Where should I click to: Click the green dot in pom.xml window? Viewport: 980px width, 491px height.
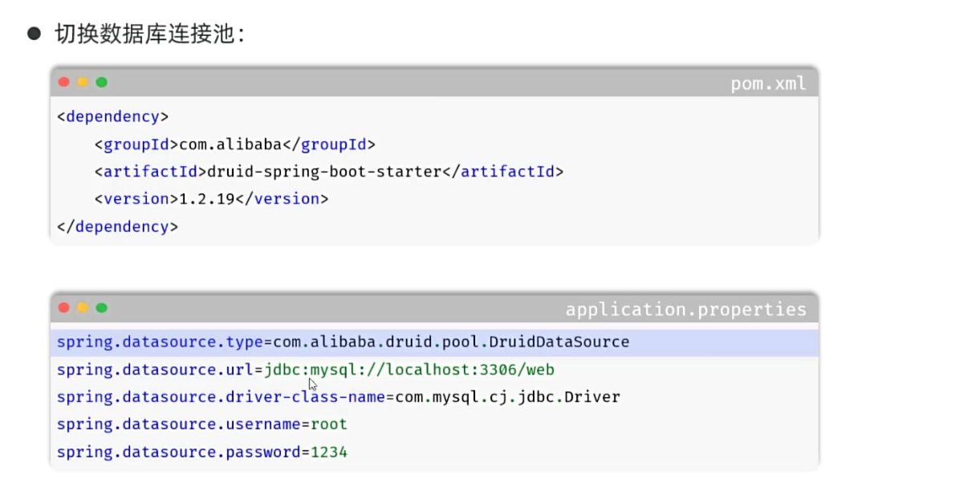point(101,83)
